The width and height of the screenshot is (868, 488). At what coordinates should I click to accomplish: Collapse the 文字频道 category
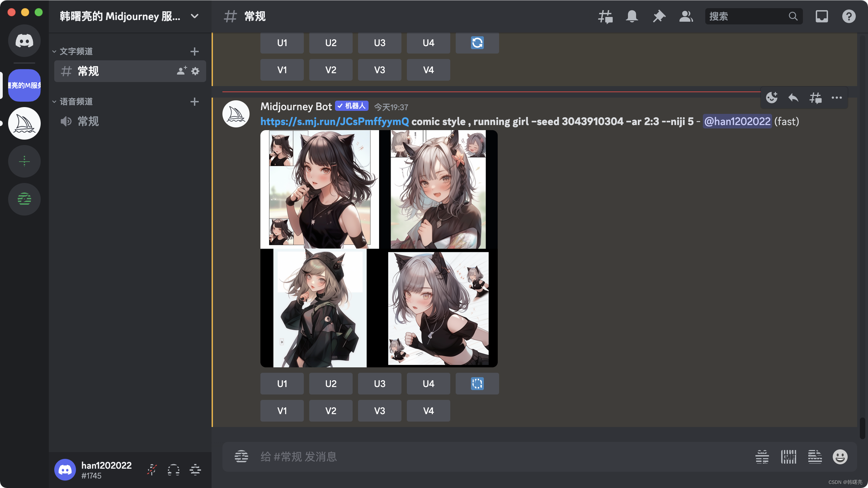click(76, 52)
